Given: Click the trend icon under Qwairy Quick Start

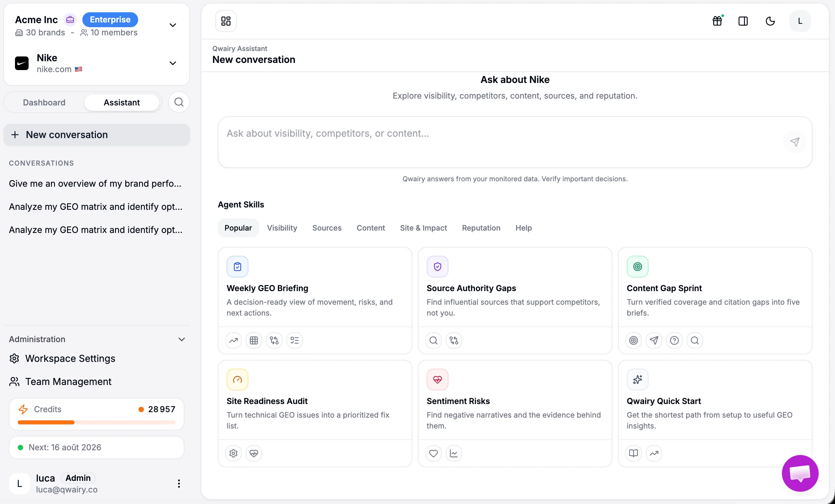Looking at the screenshot, I should click(x=654, y=453).
